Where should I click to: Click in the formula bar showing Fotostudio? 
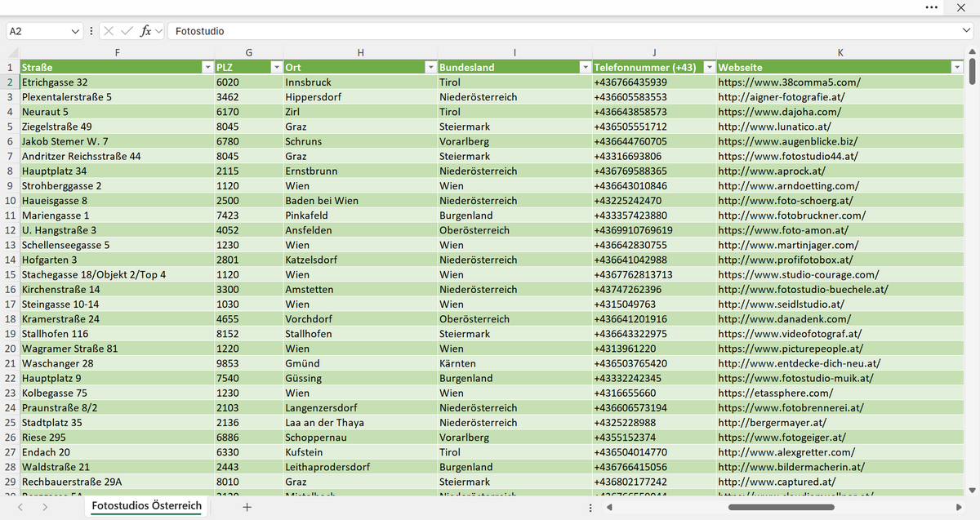tap(563, 31)
